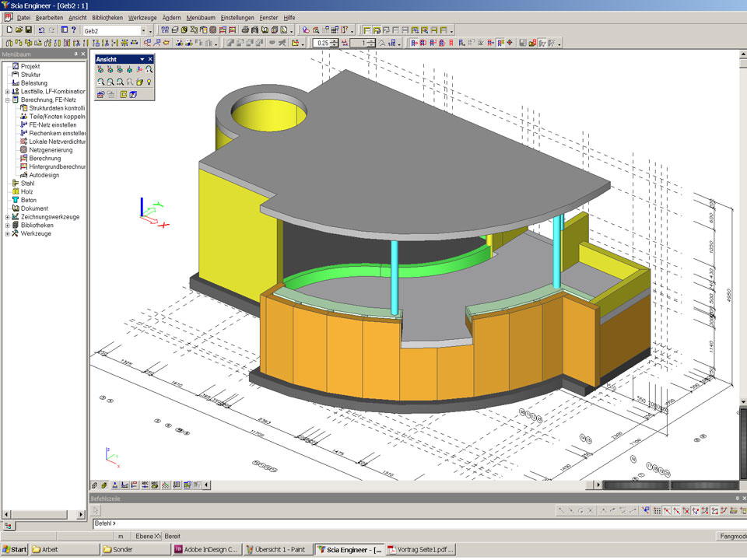Image resolution: width=747 pixels, height=560 pixels.
Task: Click the Print icon in the toolbar
Action: (244, 30)
